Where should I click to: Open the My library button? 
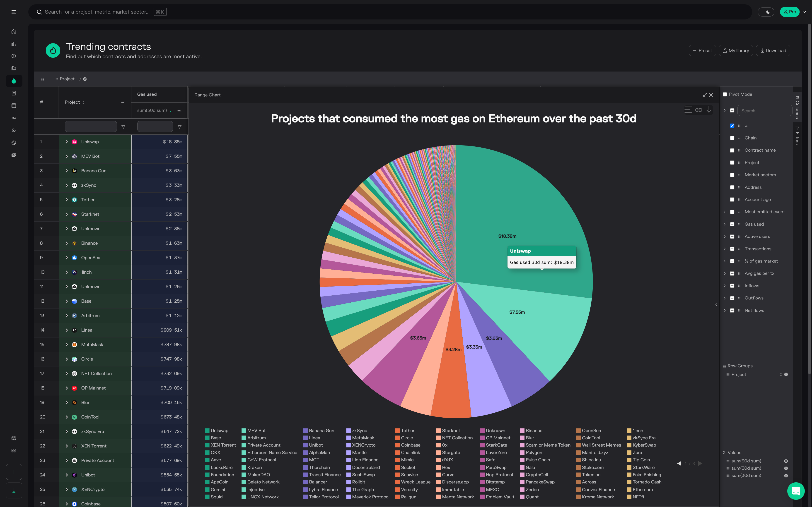click(736, 51)
